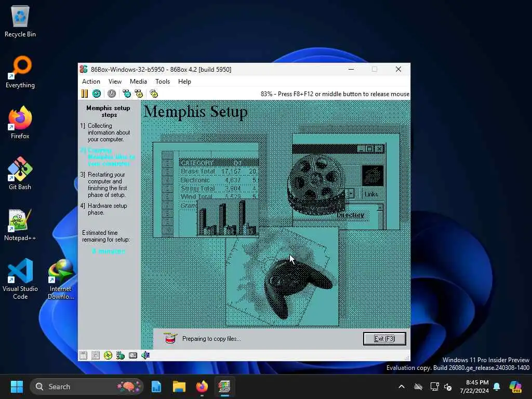This screenshot has height=399, width=532.
Task: Click the 86Box title bar logo icon
Action: (84, 69)
